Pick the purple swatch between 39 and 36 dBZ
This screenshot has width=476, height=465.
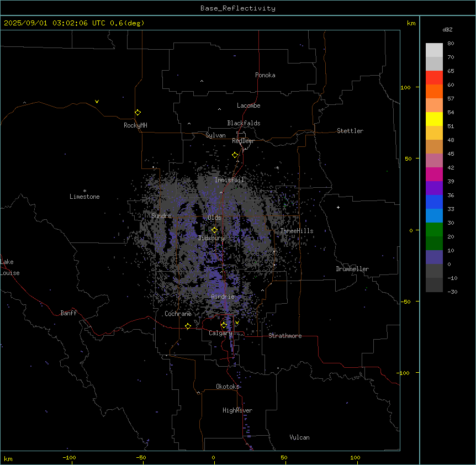click(434, 188)
